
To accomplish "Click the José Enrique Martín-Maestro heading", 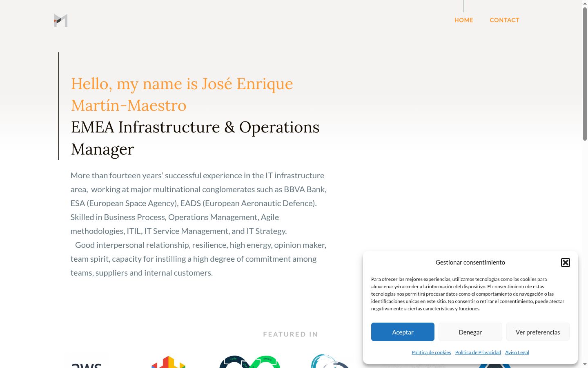I will (182, 94).
